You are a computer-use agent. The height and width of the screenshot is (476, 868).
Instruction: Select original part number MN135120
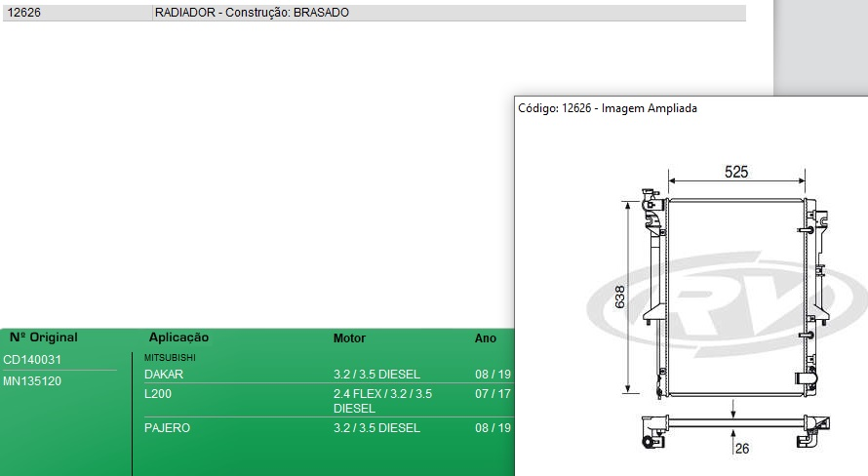pyautogui.click(x=32, y=381)
